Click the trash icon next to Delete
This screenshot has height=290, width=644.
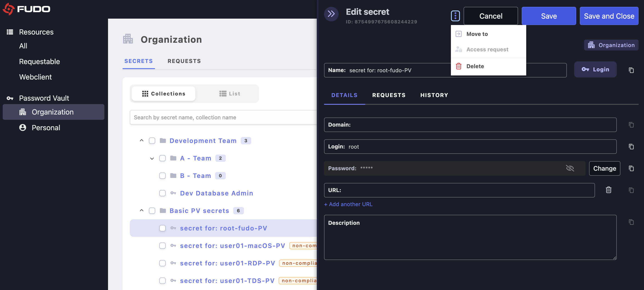click(458, 66)
